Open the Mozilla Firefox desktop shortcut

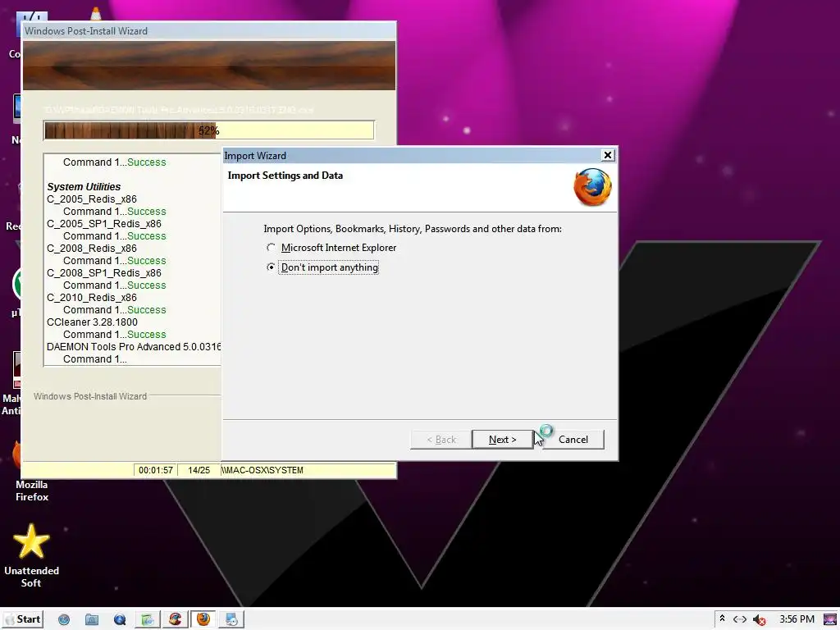point(31,472)
